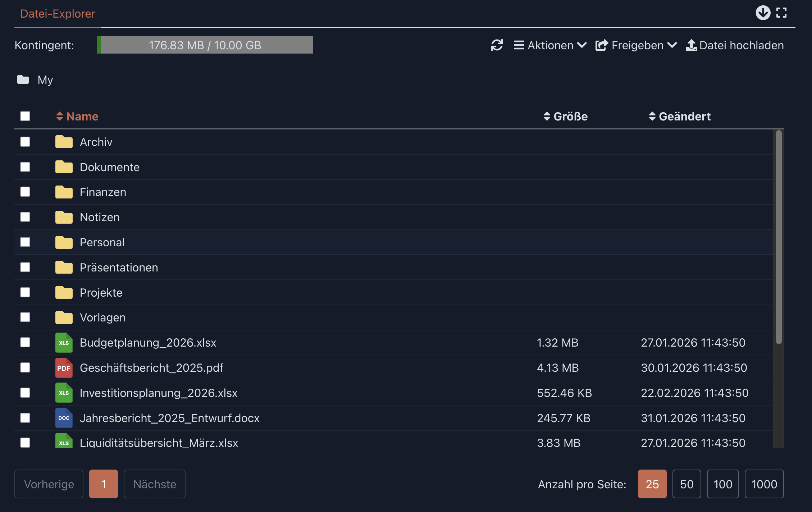The width and height of the screenshot is (812, 512).
Task: Click the Finanzen folder icon
Action: 64,192
